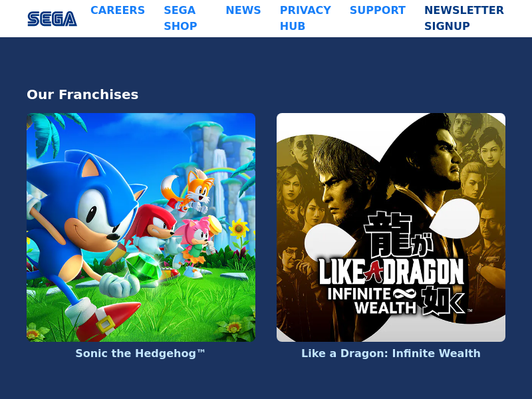Click the yellow sunflower in Sonic artwork
The height and width of the screenshot is (399, 532).
coord(239,228)
